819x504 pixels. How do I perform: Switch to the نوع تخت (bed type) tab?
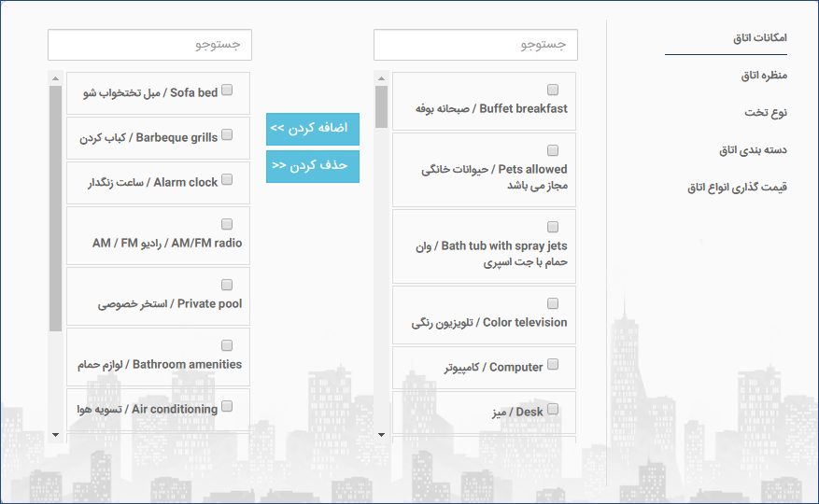point(766,112)
